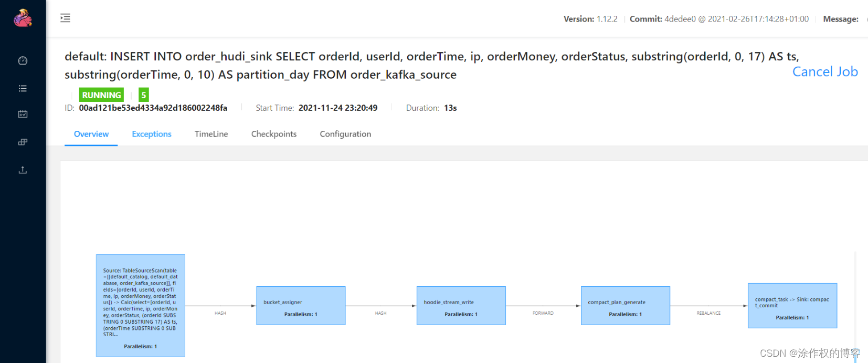Screen dimensions: 868x363
Task: Click the FORWARD edge label
Action: pos(543,313)
